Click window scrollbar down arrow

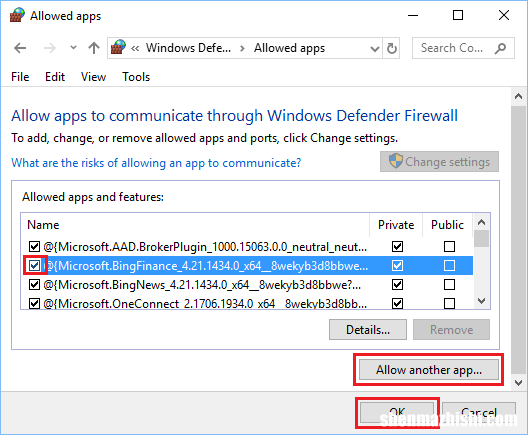point(519,382)
